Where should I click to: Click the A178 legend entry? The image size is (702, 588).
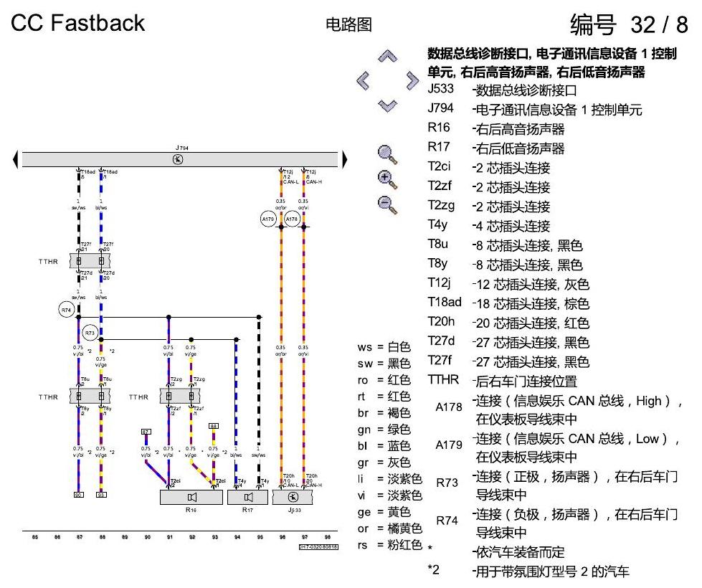[559, 409]
